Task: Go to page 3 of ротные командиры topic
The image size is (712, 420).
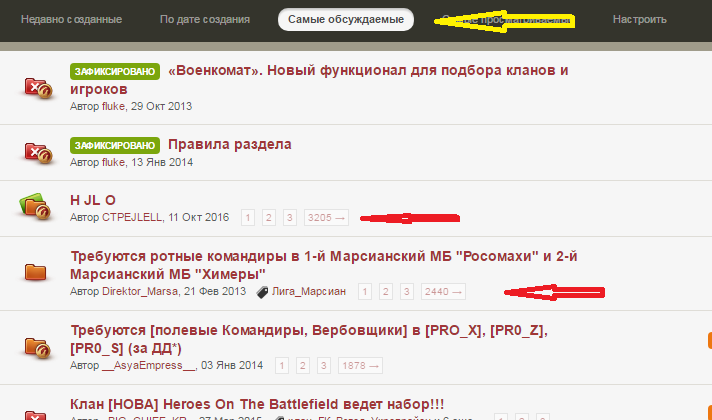Action: 406,292
